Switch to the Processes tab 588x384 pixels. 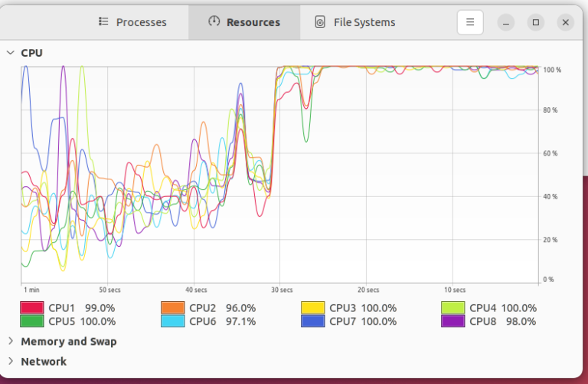coord(132,22)
